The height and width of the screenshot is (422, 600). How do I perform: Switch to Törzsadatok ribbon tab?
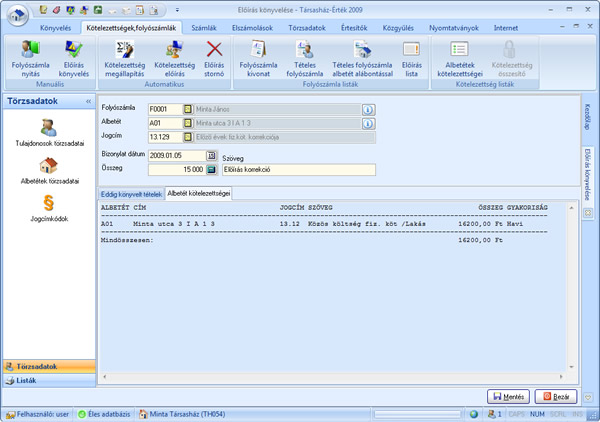tap(307, 28)
